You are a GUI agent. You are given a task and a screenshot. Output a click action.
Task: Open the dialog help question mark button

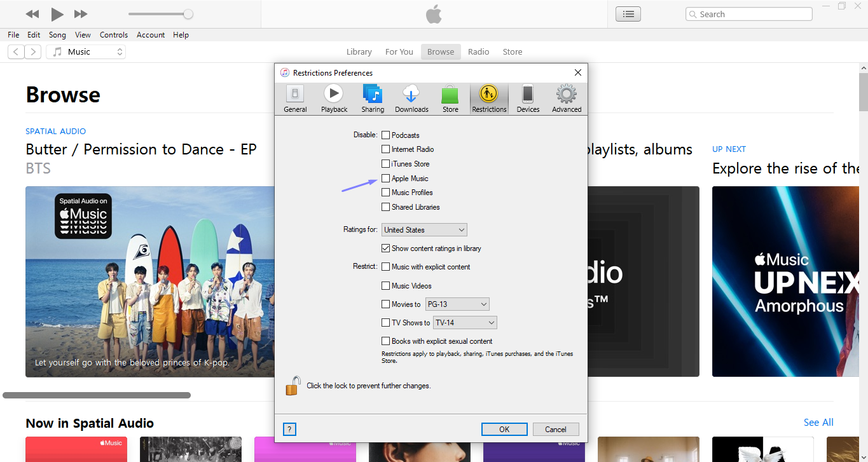pyautogui.click(x=289, y=429)
